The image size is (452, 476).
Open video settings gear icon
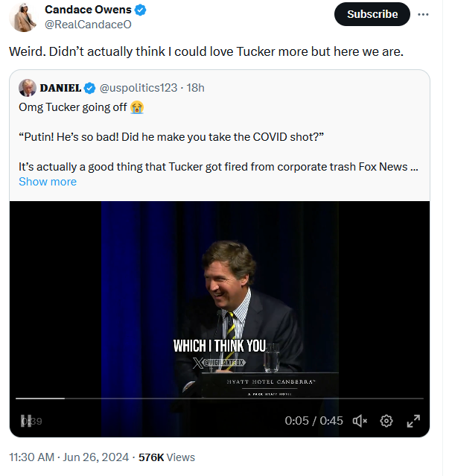point(386,421)
